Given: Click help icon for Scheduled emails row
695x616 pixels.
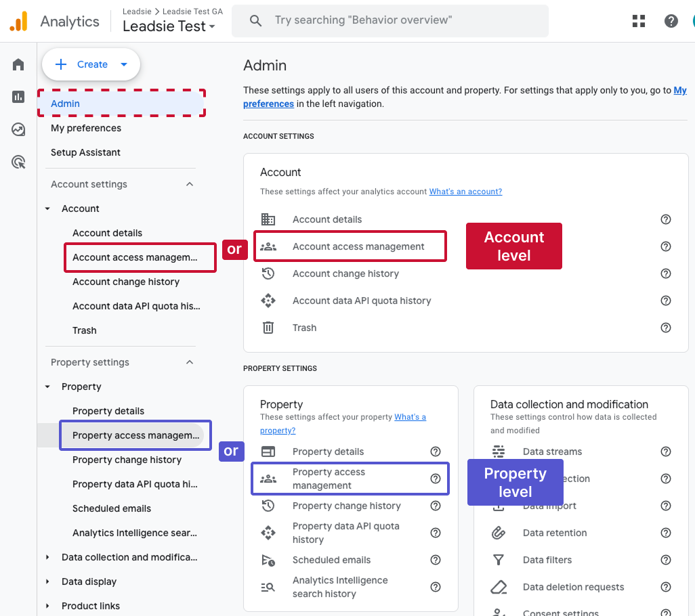Looking at the screenshot, I should pyautogui.click(x=436, y=560).
